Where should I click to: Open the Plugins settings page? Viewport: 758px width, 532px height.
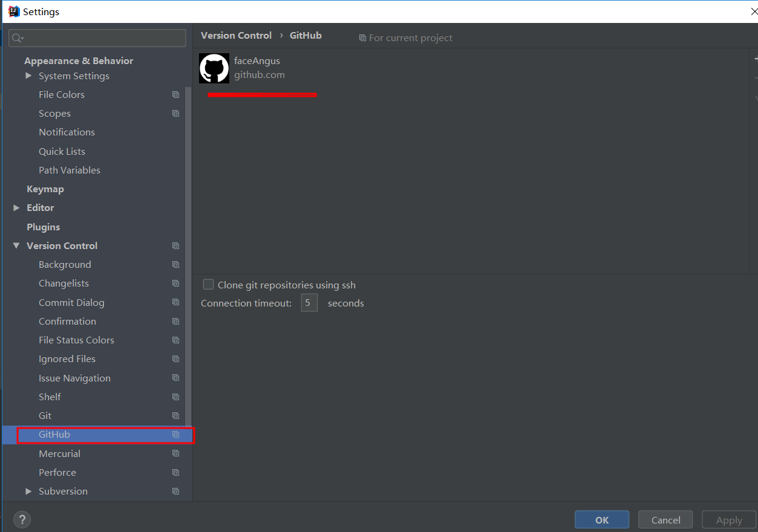click(44, 227)
